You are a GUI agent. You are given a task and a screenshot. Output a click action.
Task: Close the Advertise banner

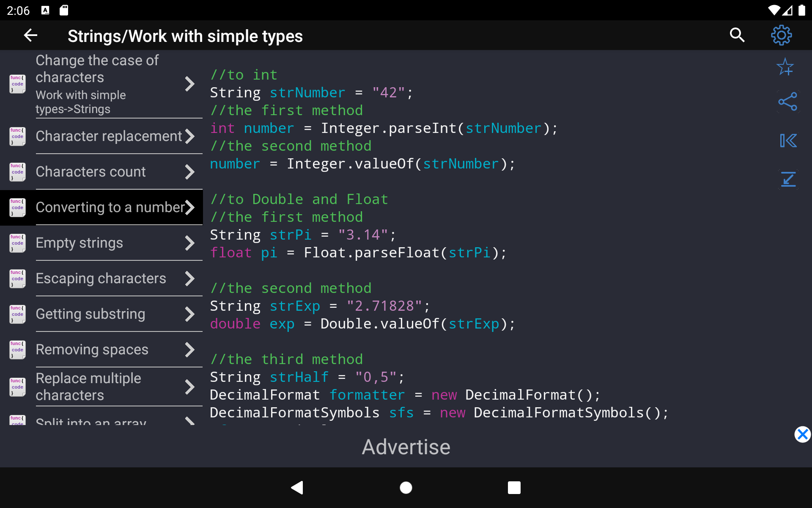pos(802,434)
